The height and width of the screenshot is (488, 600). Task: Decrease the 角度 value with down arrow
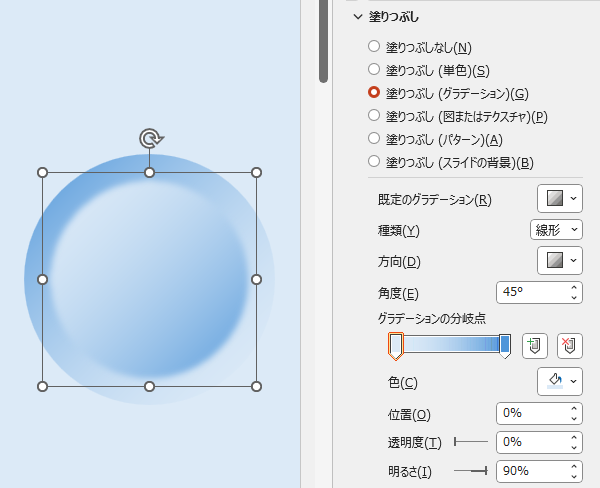tap(574, 298)
